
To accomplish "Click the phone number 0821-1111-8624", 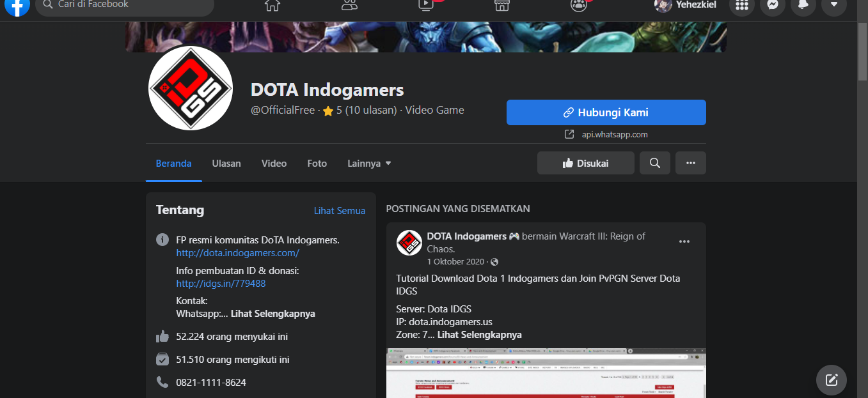I will (x=211, y=383).
